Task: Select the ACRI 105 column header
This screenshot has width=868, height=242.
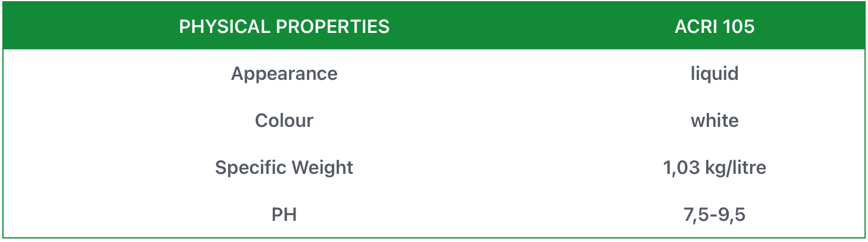Action: point(714,26)
